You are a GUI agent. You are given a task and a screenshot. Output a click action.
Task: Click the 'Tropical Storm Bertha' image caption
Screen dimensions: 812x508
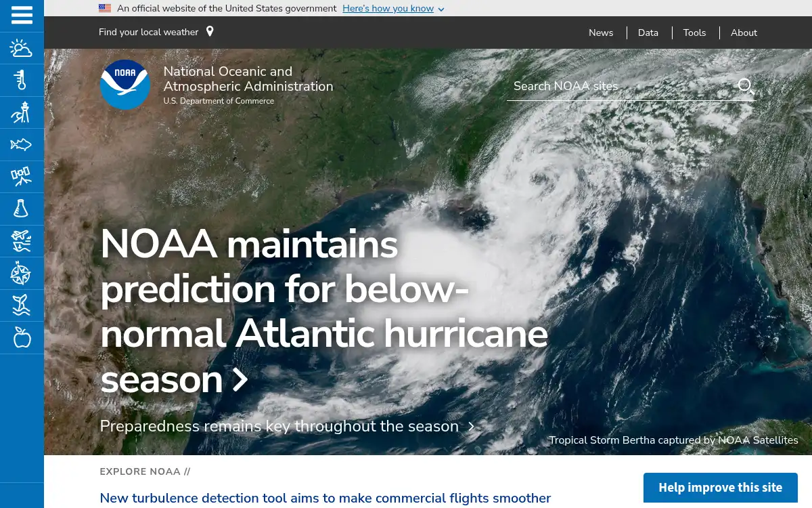click(673, 440)
